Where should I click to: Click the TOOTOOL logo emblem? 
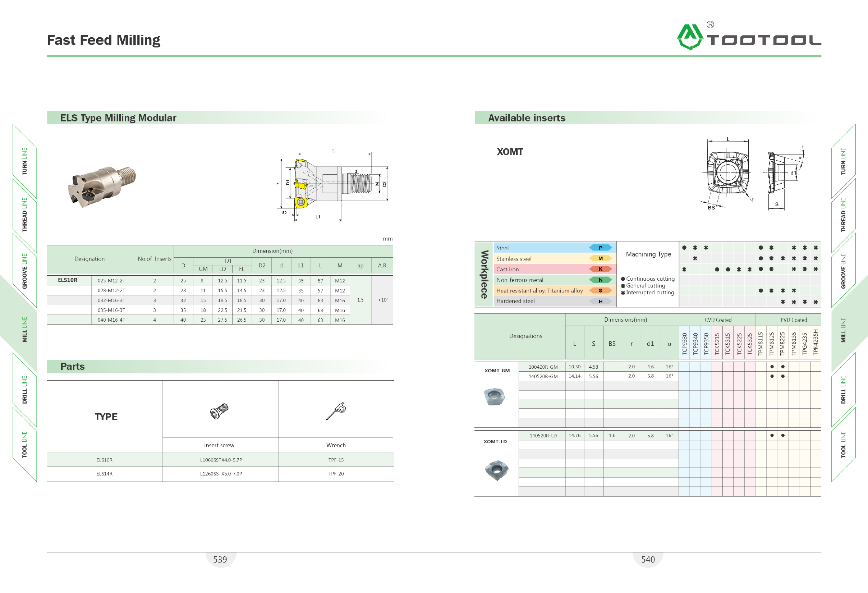(689, 37)
